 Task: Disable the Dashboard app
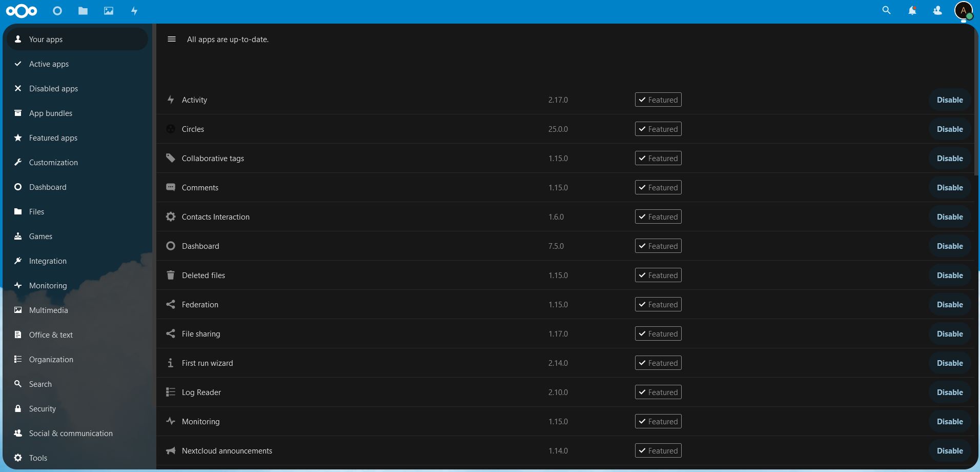[x=950, y=246]
